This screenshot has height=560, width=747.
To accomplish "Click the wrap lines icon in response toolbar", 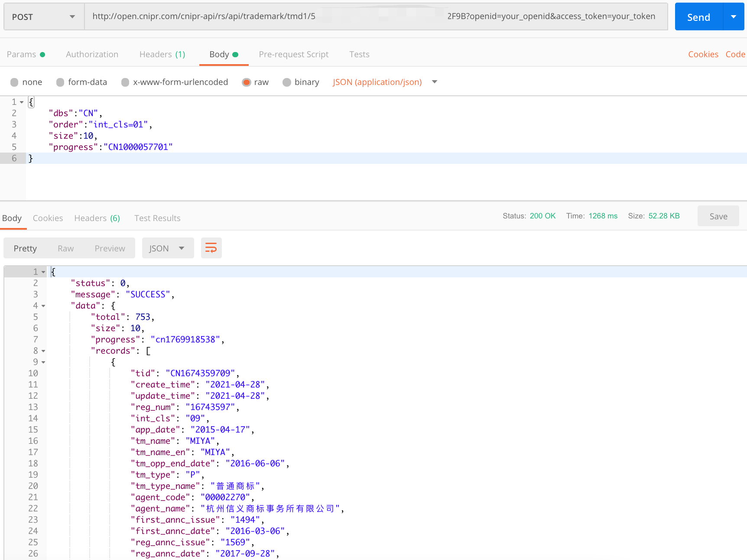I will point(211,248).
